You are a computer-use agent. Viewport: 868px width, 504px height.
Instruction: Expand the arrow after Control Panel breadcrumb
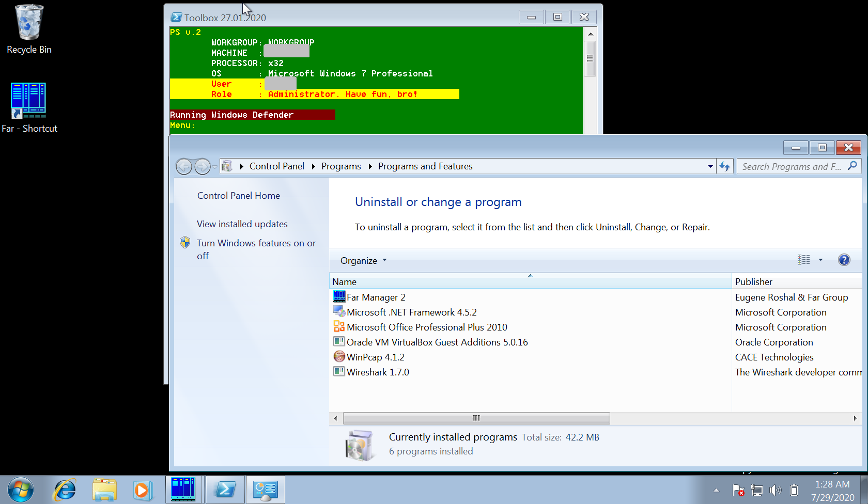coord(313,166)
